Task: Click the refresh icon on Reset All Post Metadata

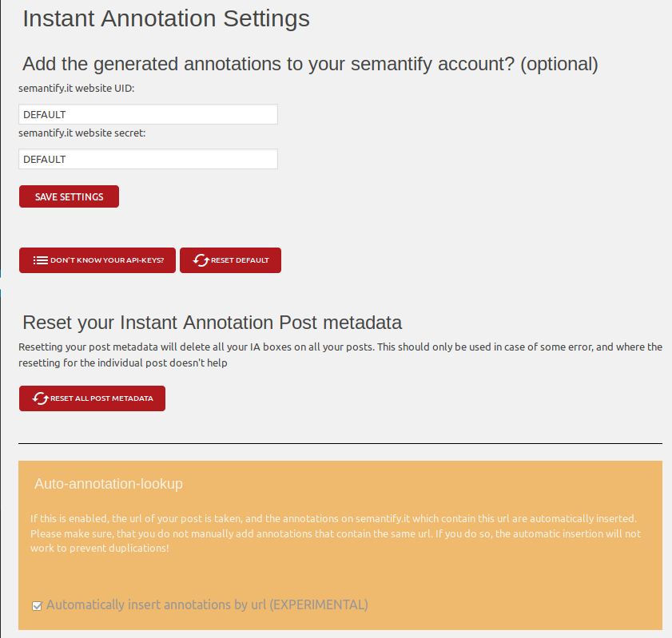Action: (x=40, y=398)
